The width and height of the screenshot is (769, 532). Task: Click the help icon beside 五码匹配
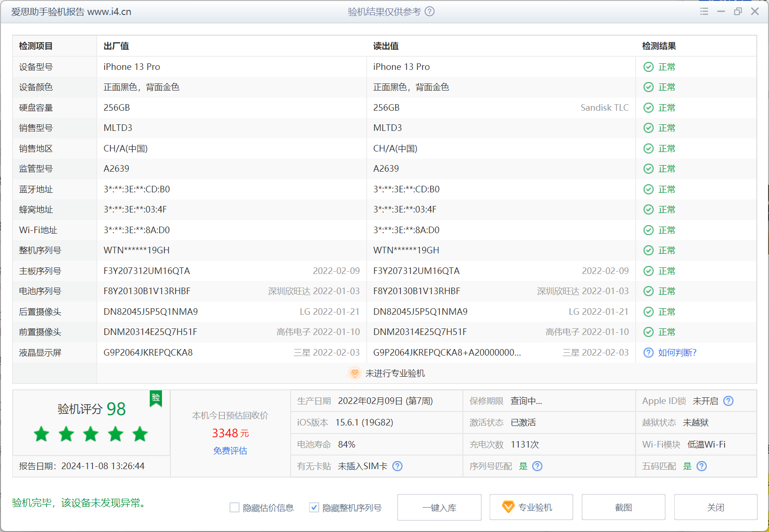[701, 466]
